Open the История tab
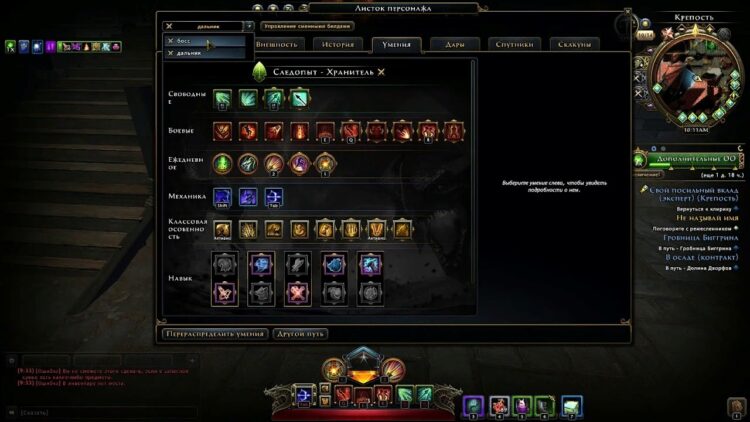Image resolution: width=750 pixels, height=422 pixels. click(338, 44)
